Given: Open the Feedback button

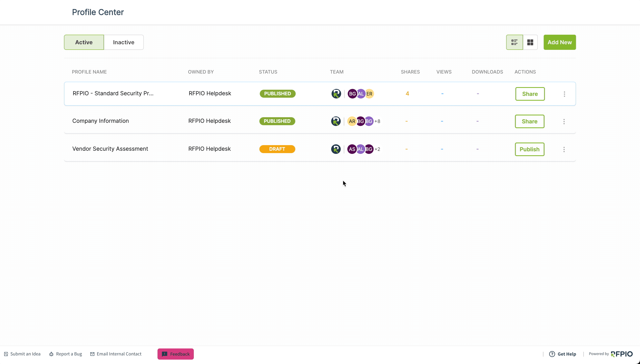Looking at the screenshot, I should point(175,354).
